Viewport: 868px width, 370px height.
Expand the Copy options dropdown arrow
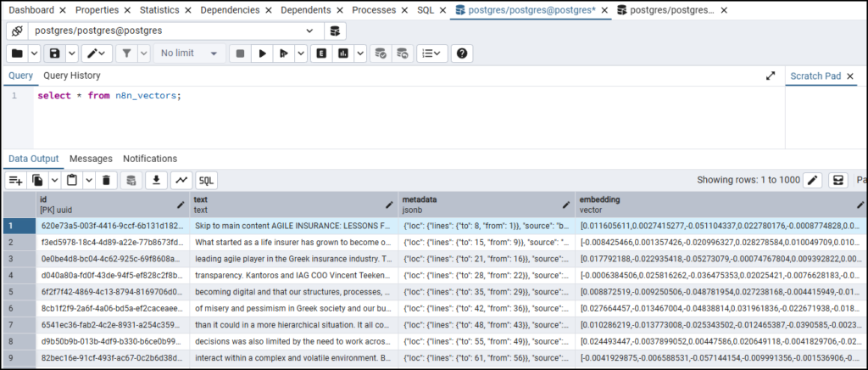pos(54,180)
